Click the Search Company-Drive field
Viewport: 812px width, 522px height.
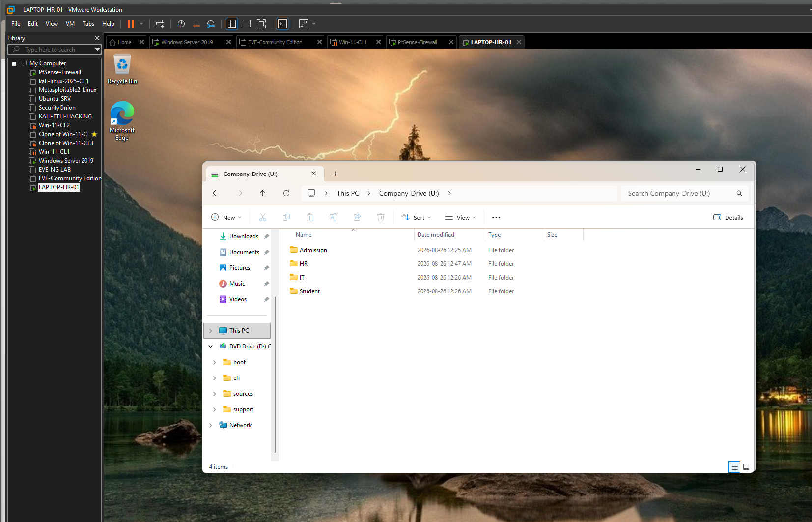click(x=684, y=193)
